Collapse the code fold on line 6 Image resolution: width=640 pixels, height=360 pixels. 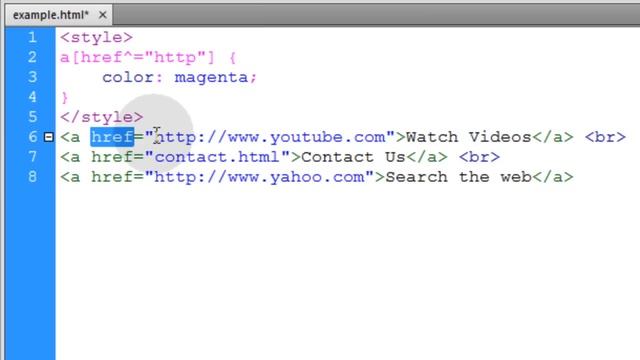[49, 137]
